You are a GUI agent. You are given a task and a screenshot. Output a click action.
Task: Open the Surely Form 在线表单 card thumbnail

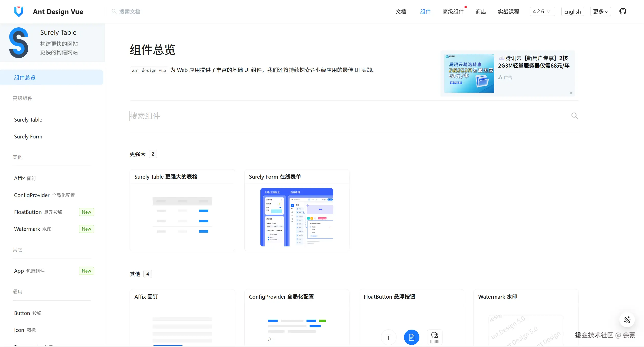[297, 217]
